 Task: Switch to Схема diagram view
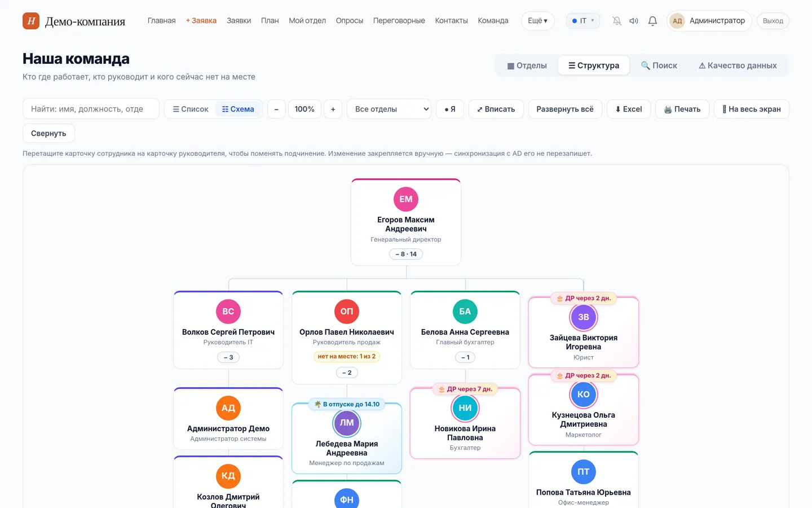click(x=239, y=109)
